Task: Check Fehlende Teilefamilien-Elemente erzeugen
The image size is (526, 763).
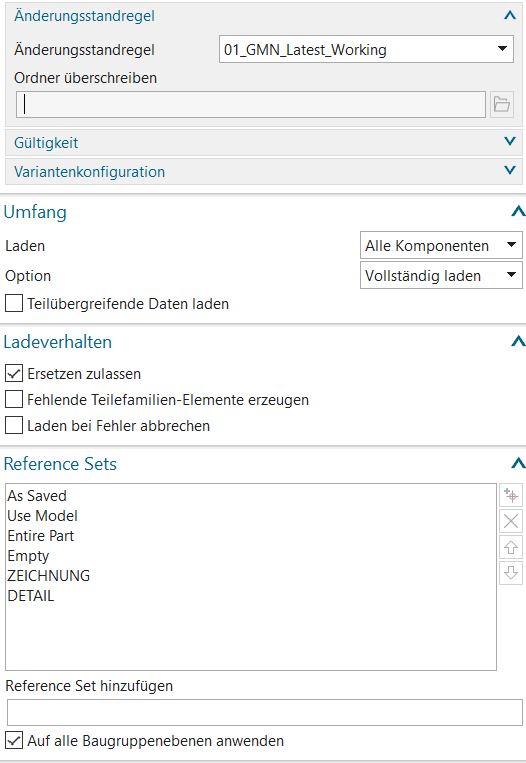Action: pyautogui.click(x=14, y=400)
